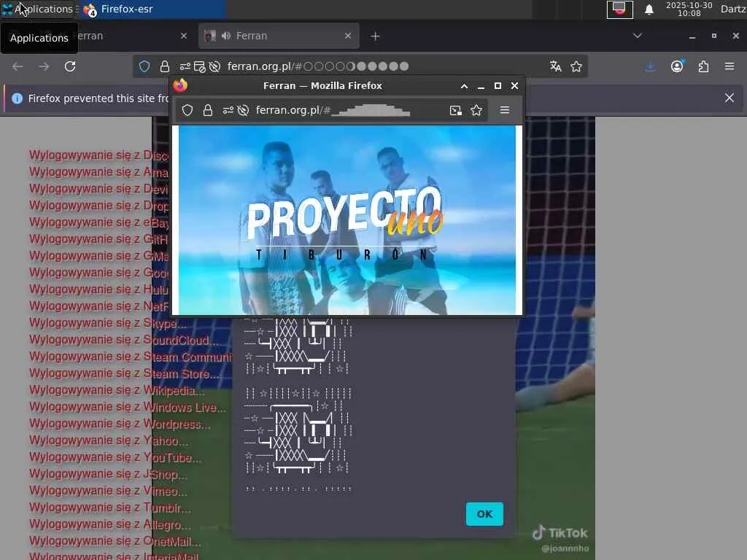Click picture-in-picture icon in popup address bar
Viewport: 747px width, 560px height.
[x=455, y=111]
